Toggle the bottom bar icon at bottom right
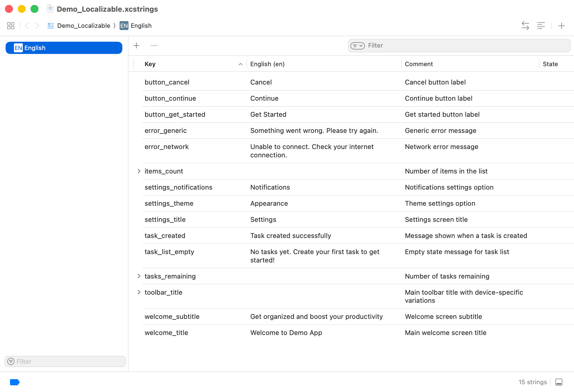574x392 pixels. click(560, 382)
